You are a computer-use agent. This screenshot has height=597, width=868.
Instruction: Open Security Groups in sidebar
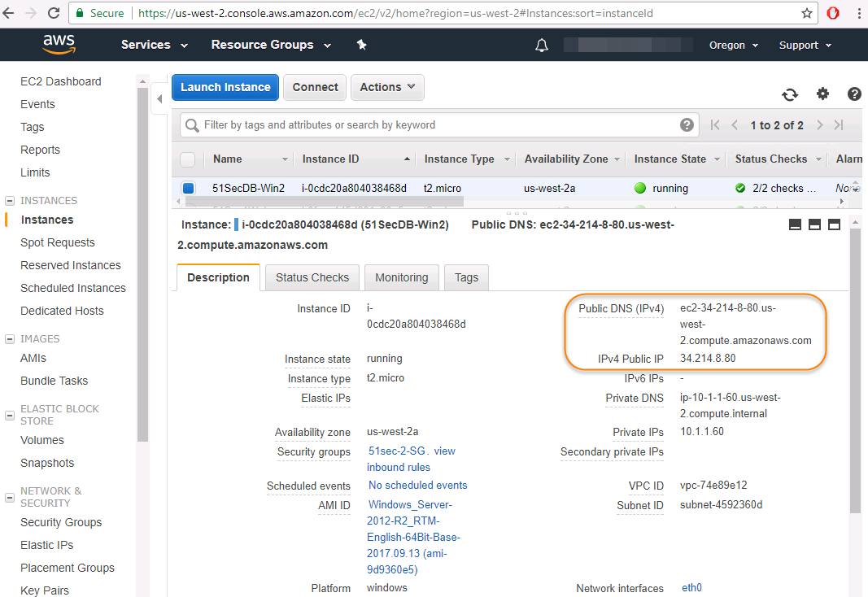[x=61, y=522]
